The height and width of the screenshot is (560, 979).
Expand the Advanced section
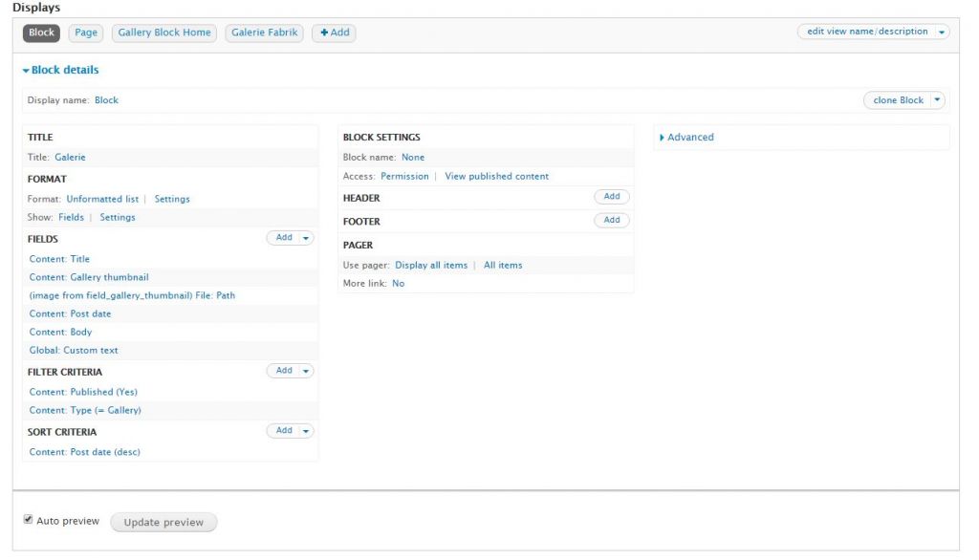coord(690,138)
